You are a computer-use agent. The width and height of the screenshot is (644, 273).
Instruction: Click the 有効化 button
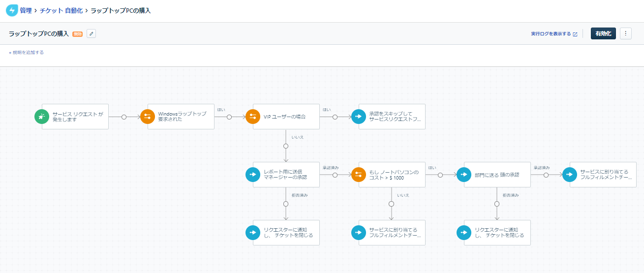coord(603,33)
